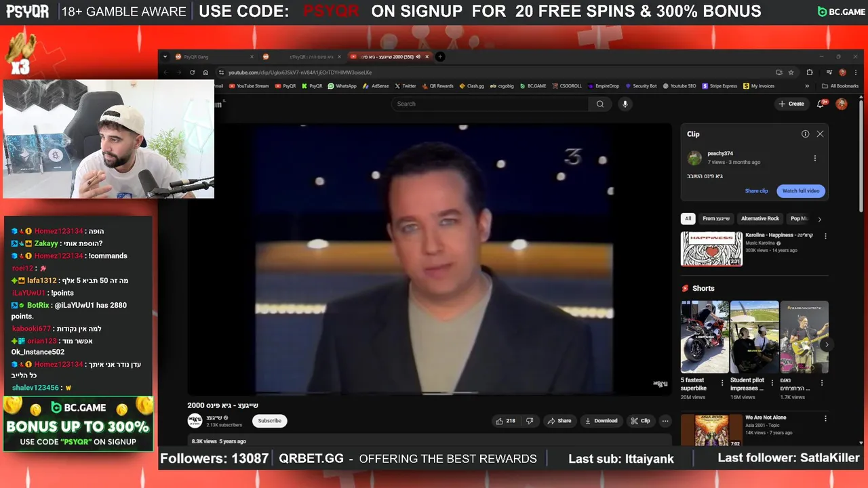Subscribe to the channel

point(269,421)
